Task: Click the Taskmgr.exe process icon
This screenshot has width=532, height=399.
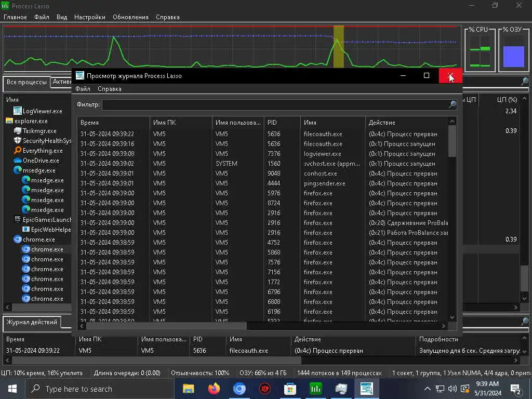Action: 17,130
